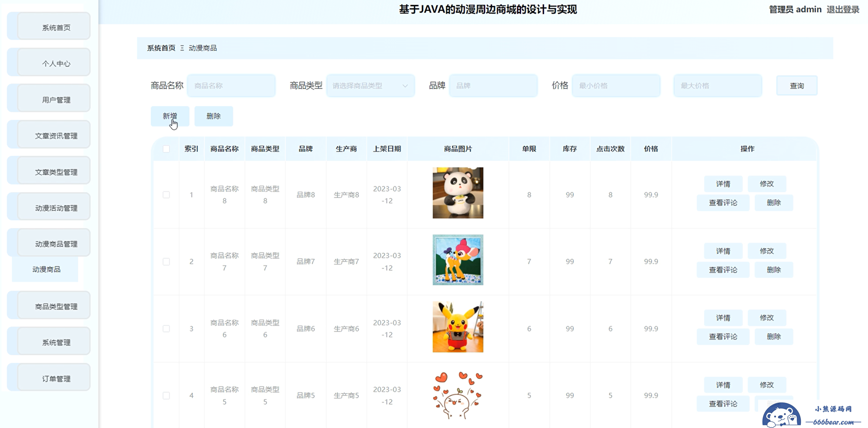Click 品牌8 cell in first row

pos(306,194)
